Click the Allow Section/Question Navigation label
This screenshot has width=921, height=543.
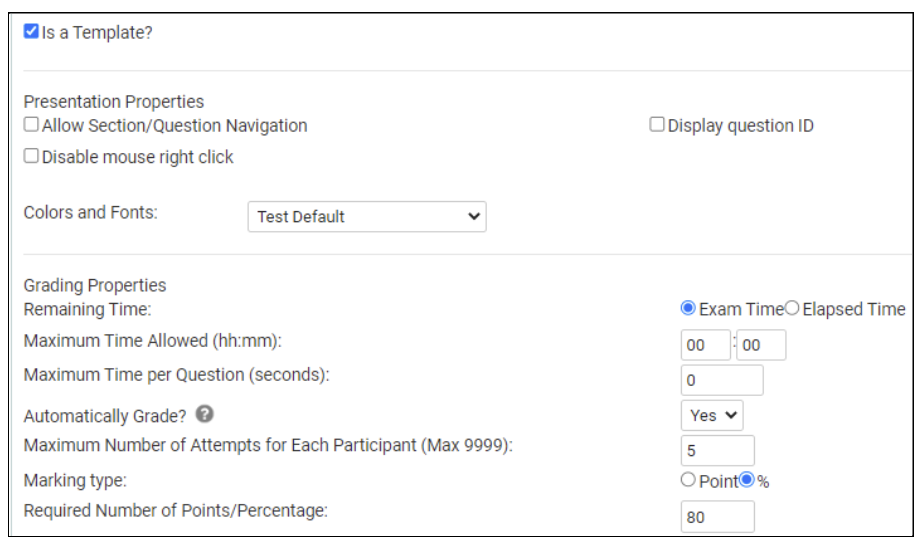click(x=174, y=125)
